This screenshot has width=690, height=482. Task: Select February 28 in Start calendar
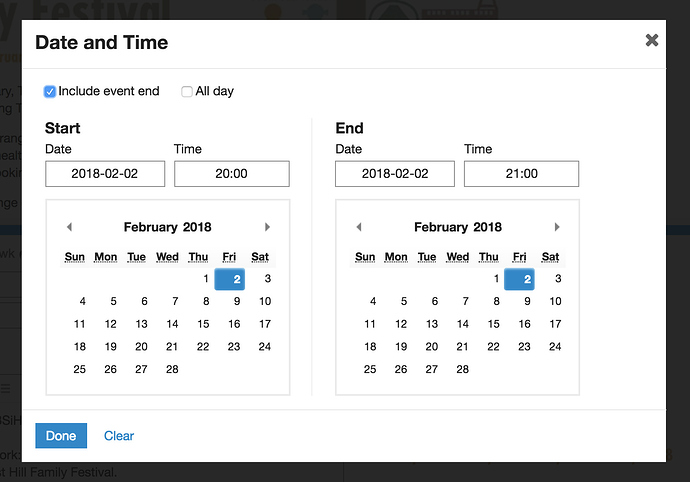tap(173, 369)
